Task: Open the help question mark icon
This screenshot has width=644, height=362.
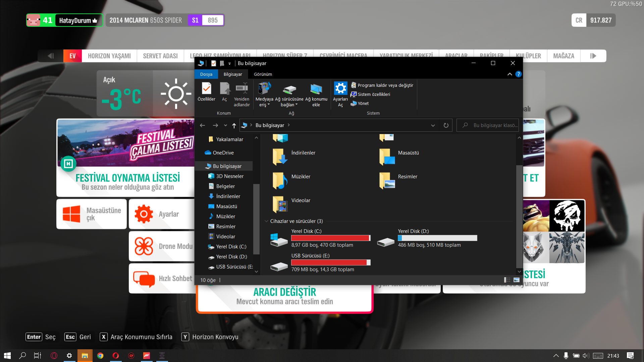Action: coord(518,74)
